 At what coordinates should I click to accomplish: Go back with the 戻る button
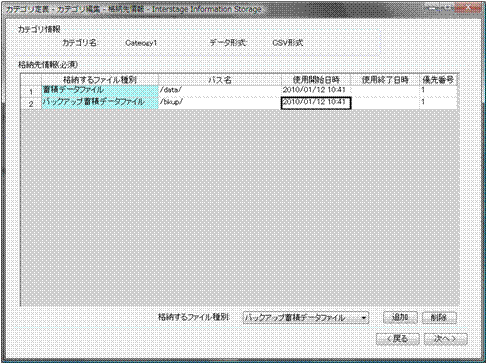point(397,339)
